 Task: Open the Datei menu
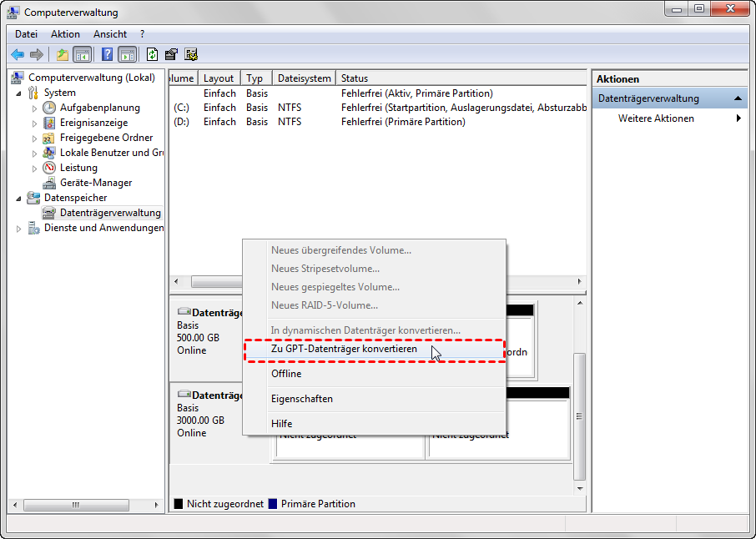(x=26, y=34)
